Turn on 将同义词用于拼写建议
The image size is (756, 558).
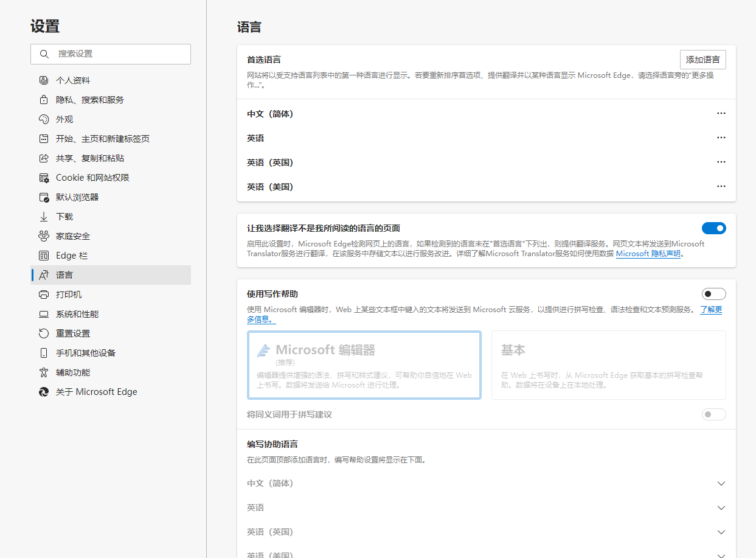(x=713, y=414)
